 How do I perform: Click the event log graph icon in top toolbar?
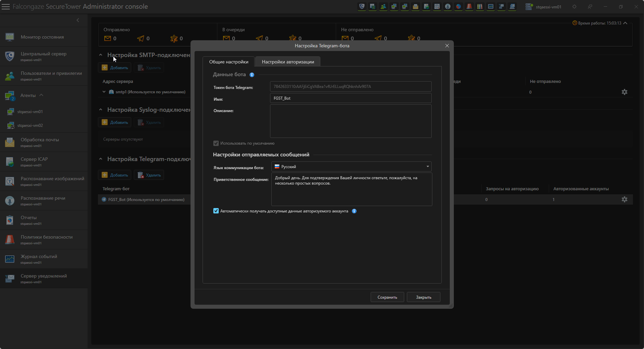click(x=491, y=6)
